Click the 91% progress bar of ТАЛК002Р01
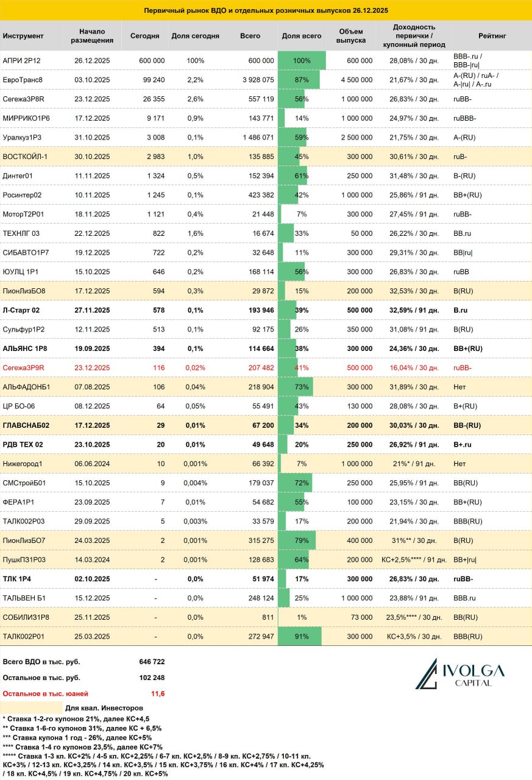This screenshot has height=780, width=532. [299, 636]
